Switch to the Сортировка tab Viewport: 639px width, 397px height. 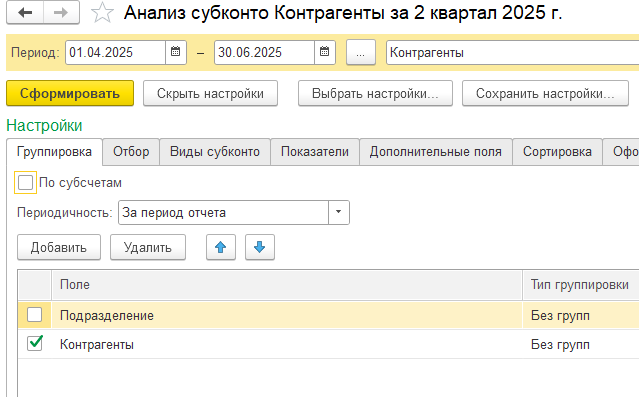pos(557,152)
